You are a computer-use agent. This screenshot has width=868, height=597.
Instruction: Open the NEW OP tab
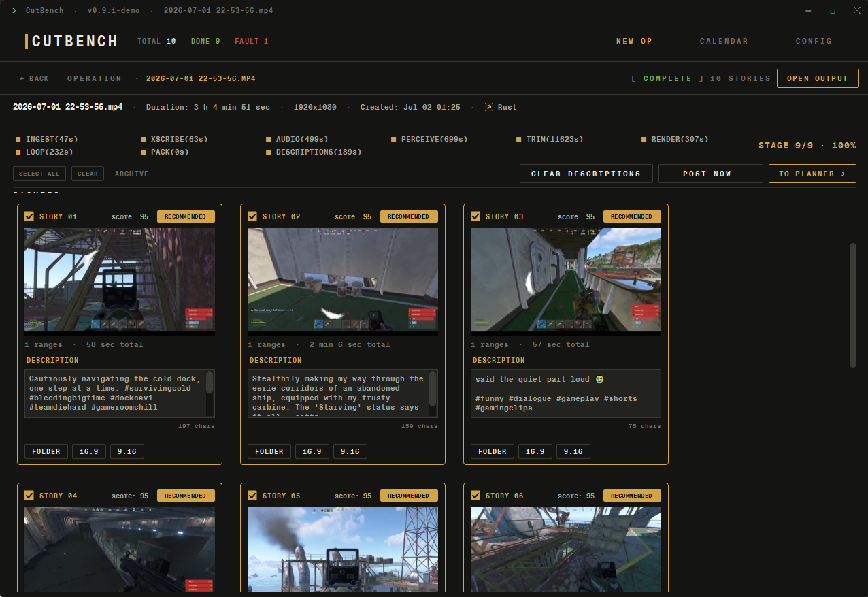[x=634, y=41]
